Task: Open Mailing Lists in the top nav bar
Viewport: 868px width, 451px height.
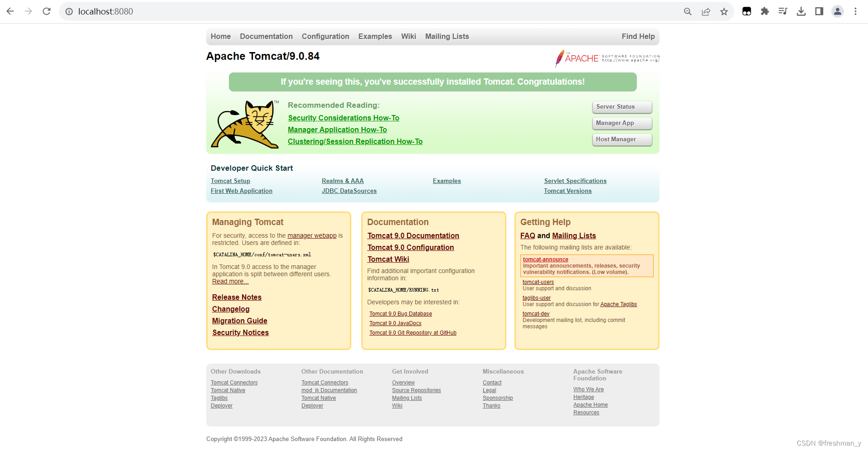Action: tap(447, 36)
